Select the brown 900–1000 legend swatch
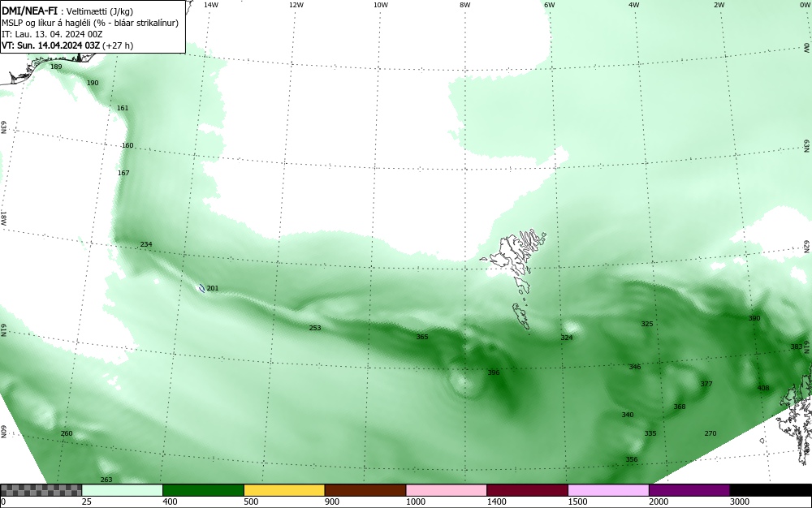812x508 pixels. tap(365, 490)
